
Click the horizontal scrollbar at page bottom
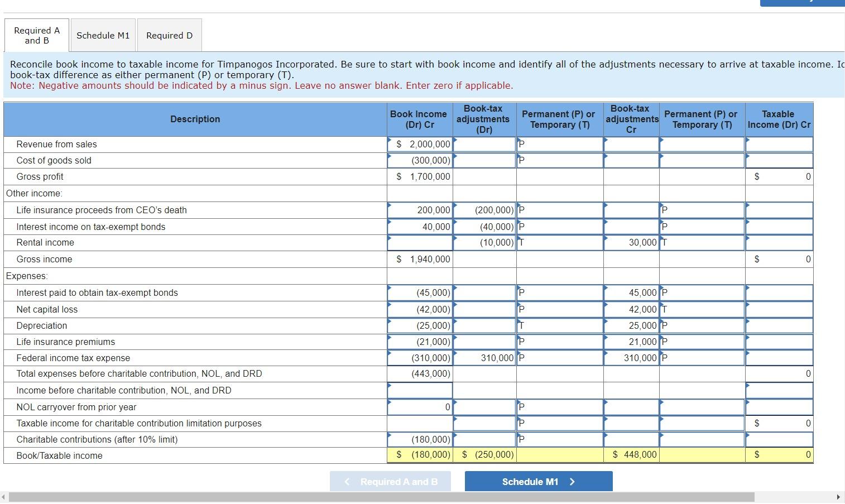pos(382,497)
